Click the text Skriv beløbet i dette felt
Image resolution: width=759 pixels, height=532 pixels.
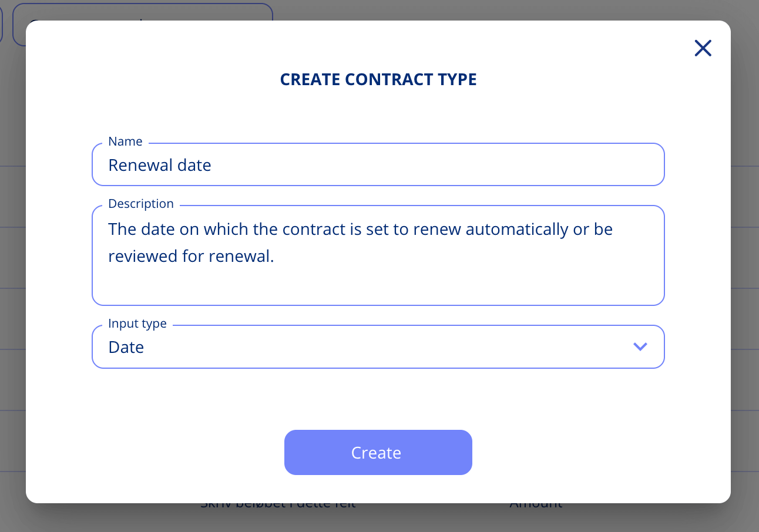click(279, 503)
